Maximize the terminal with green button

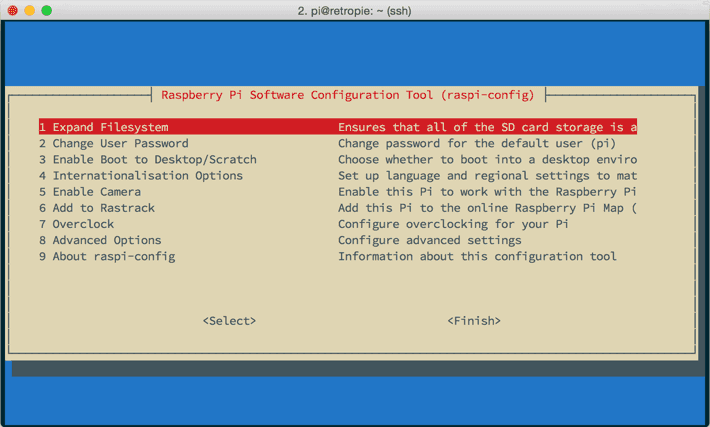click(47, 10)
